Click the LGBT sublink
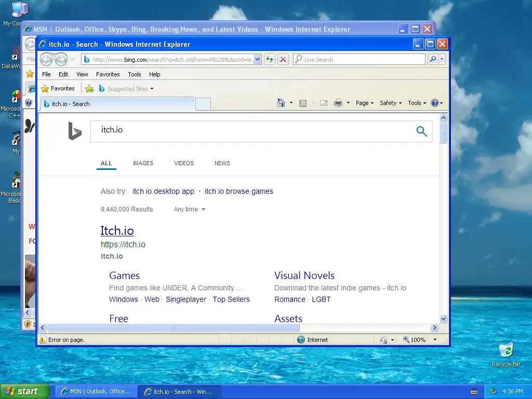Screen dimensions: 532x399 [321, 299]
